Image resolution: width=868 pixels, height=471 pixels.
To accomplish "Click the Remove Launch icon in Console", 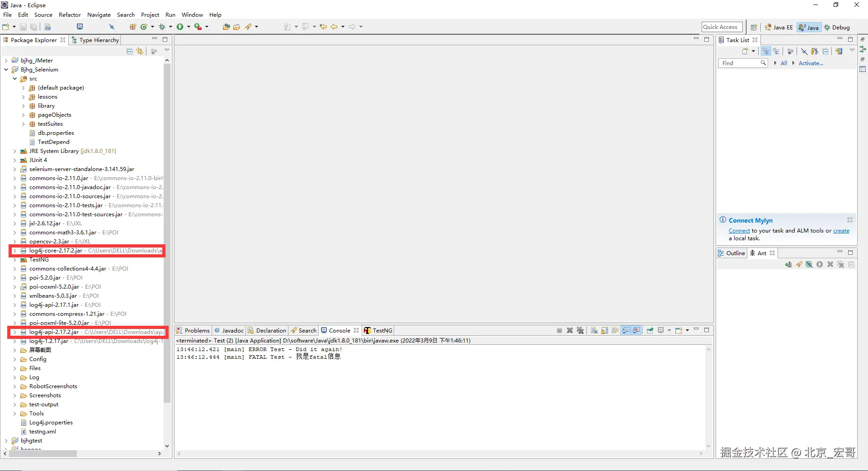I will pyautogui.click(x=570, y=330).
